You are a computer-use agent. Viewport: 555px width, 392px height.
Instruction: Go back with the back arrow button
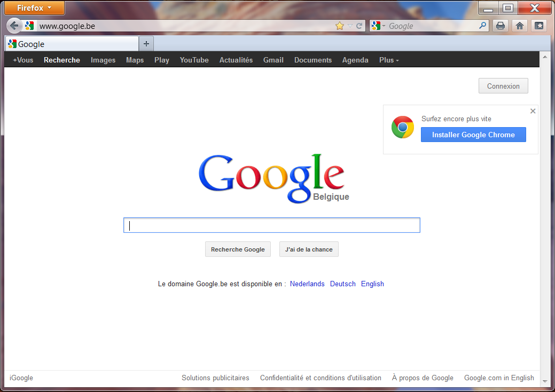click(x=14, y=26)
